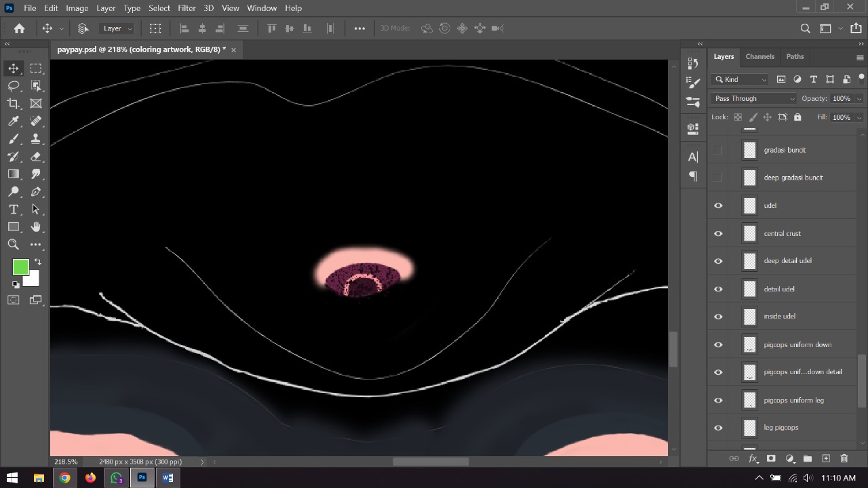Image resolution: width=868 pixels, height=488 pixels.
Task: Open the Kind layer filter dropdown
Action: [740, 79]
